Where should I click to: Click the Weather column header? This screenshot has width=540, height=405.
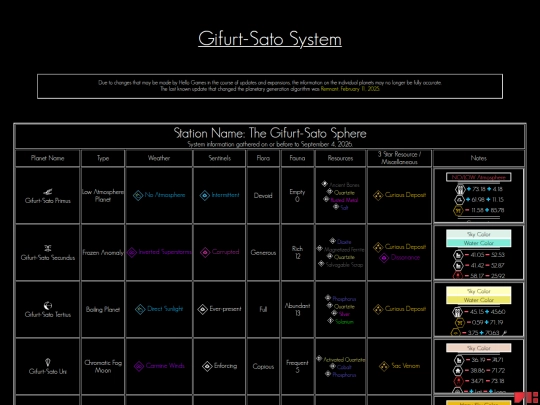tap(159, 158)
